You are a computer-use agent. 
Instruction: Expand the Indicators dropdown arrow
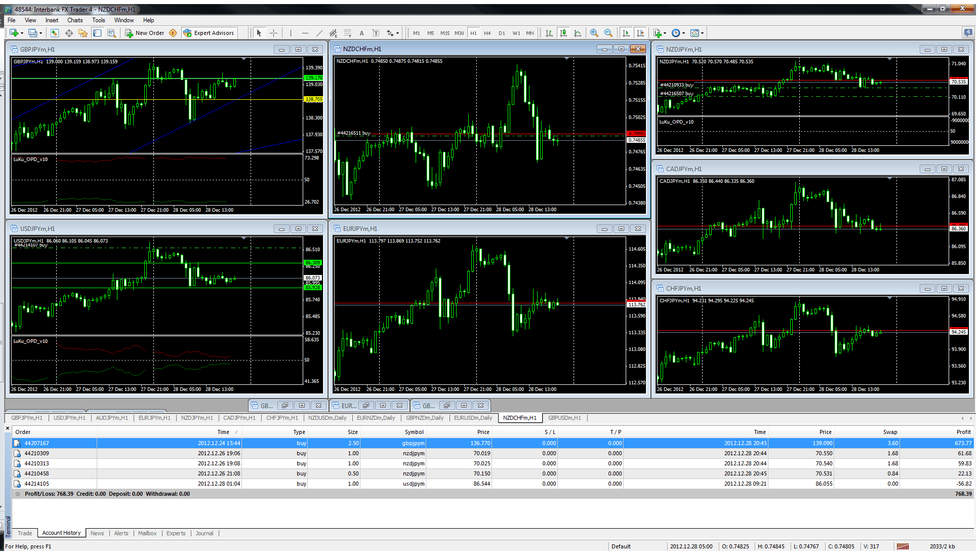coord(665,33)
